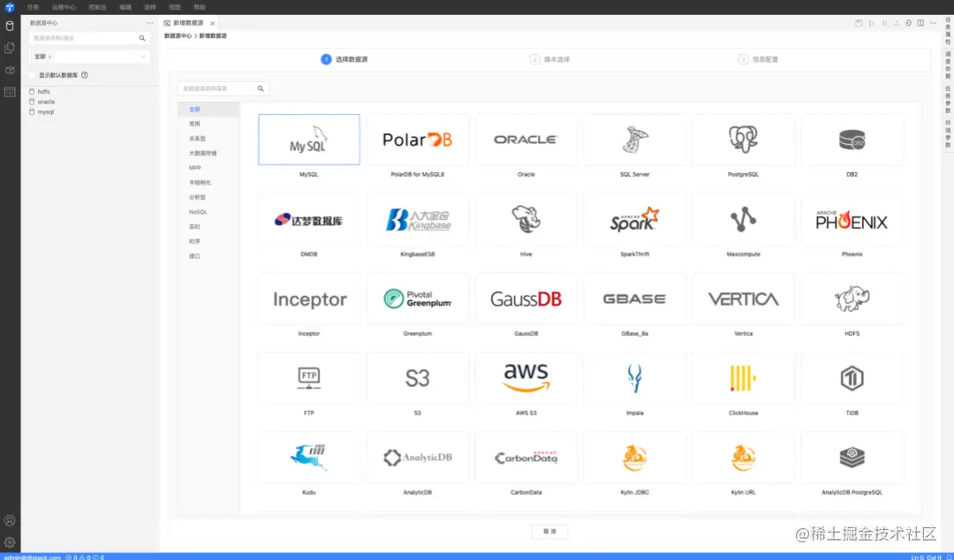Choose the HDFS elephant logo card
Image resolution: width=954 pixels, height=560 pixels.
point(852,299)
